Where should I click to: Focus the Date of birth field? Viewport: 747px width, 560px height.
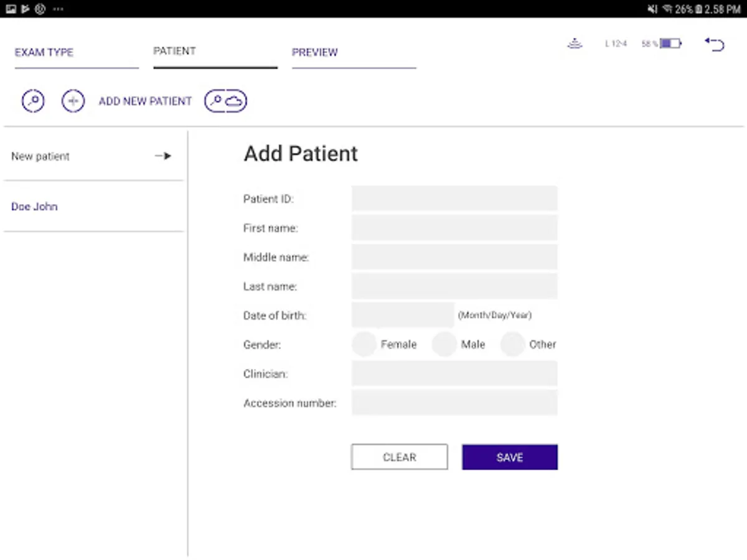[x=403, y=315]
